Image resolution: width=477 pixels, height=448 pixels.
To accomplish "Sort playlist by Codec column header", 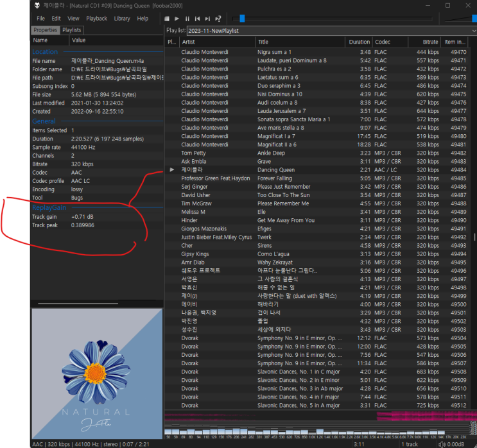I will click(390, 42).
